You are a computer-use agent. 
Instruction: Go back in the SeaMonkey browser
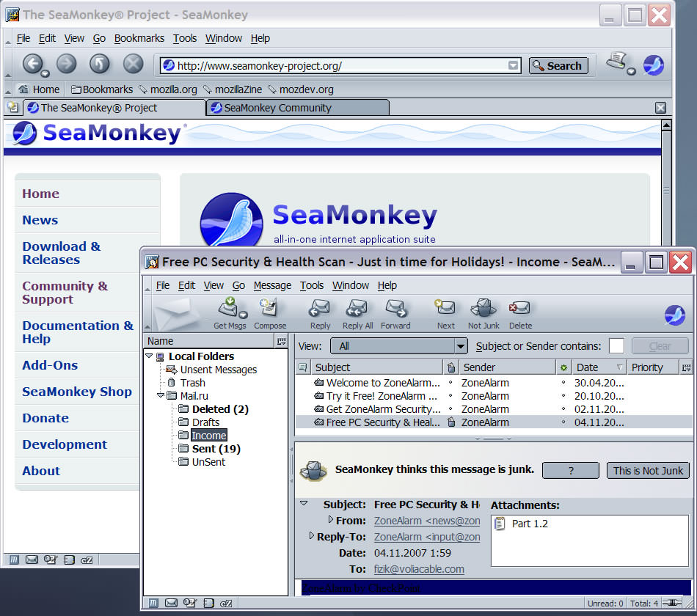(x=33, y=64)
